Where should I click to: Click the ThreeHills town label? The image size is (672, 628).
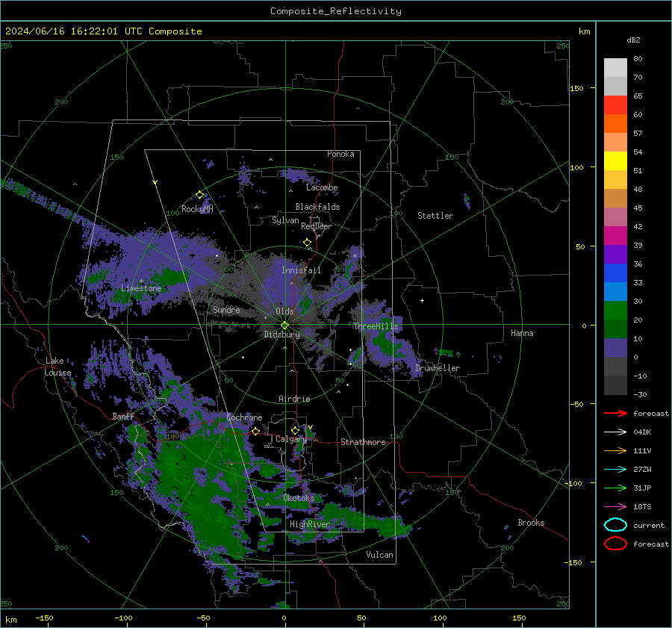(x=376, y=326)
